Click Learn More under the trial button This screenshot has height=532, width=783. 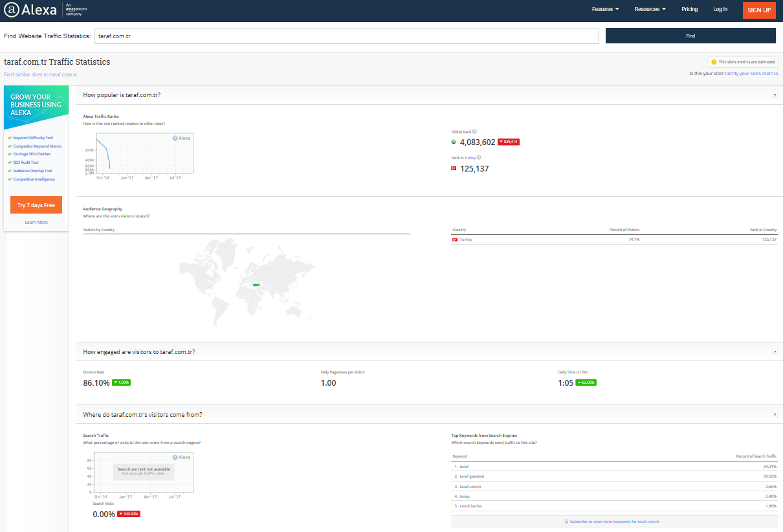(36, 222)
